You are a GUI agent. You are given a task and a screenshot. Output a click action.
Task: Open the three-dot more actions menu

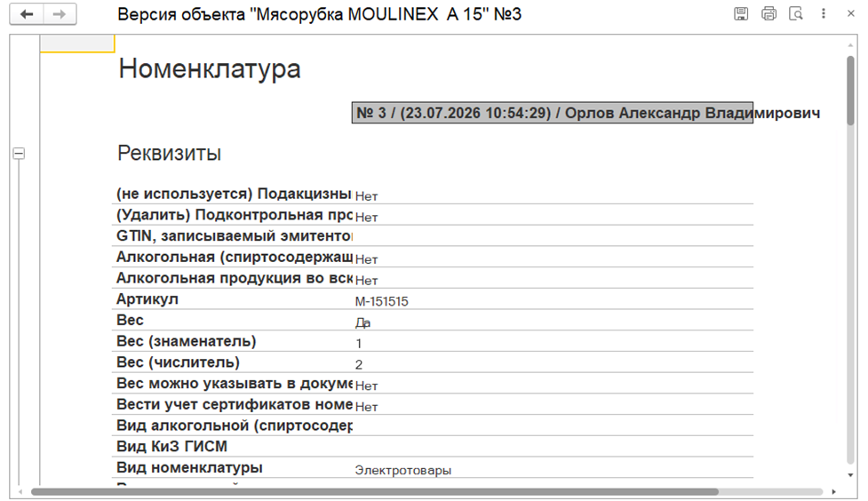(x=824, y=14)
